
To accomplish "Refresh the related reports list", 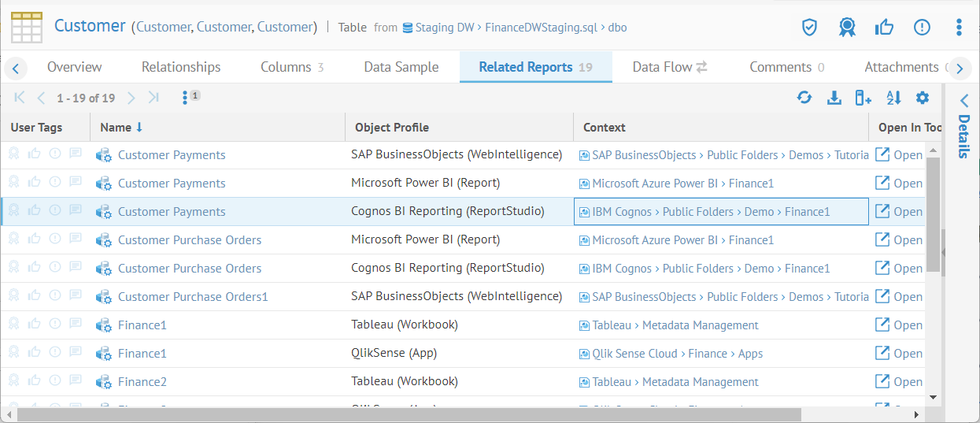I will [804, 98].
